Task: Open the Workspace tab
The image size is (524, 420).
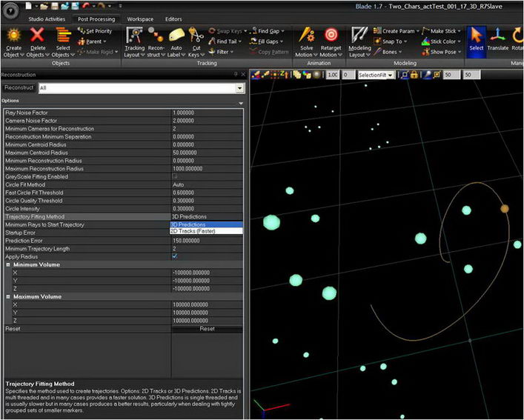Action: pos(140,19)
